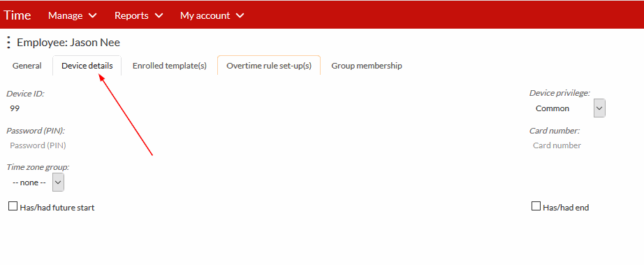
Task: Click the 'Employee: Jason Nee' heading
Action: coord(68,43)
